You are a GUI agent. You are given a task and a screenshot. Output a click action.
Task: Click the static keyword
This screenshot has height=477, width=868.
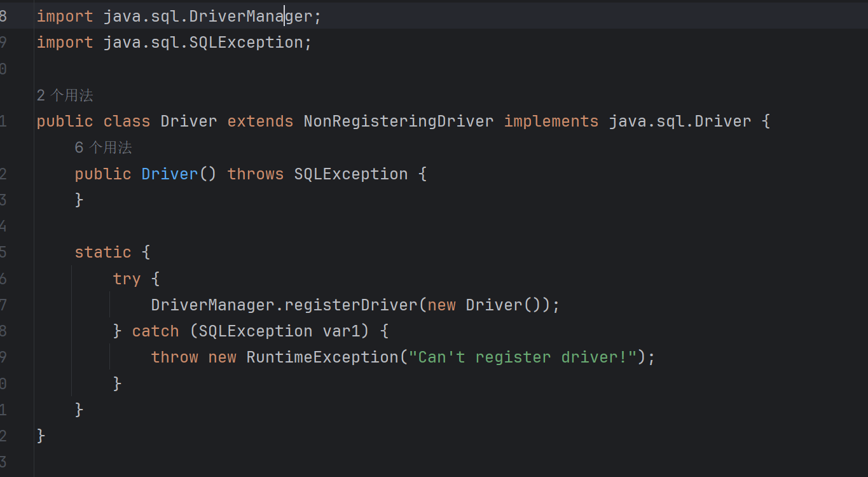[x=103, y=252]
